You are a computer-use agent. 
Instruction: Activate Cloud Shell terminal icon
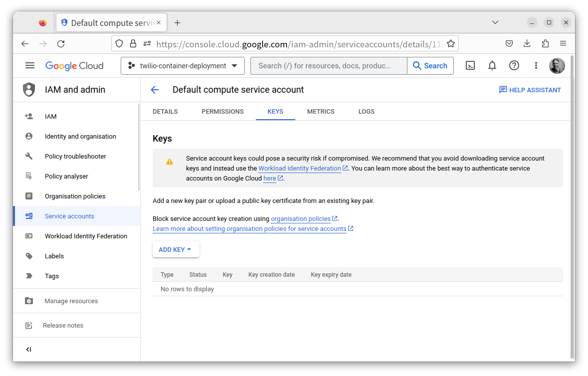[470, 66]
